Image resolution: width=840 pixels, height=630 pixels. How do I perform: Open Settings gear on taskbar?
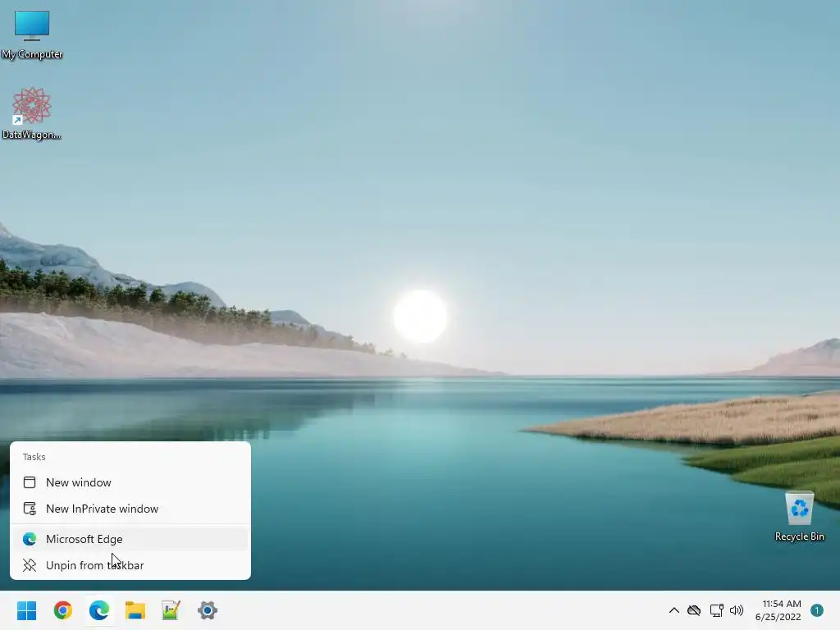click(208, 610)
